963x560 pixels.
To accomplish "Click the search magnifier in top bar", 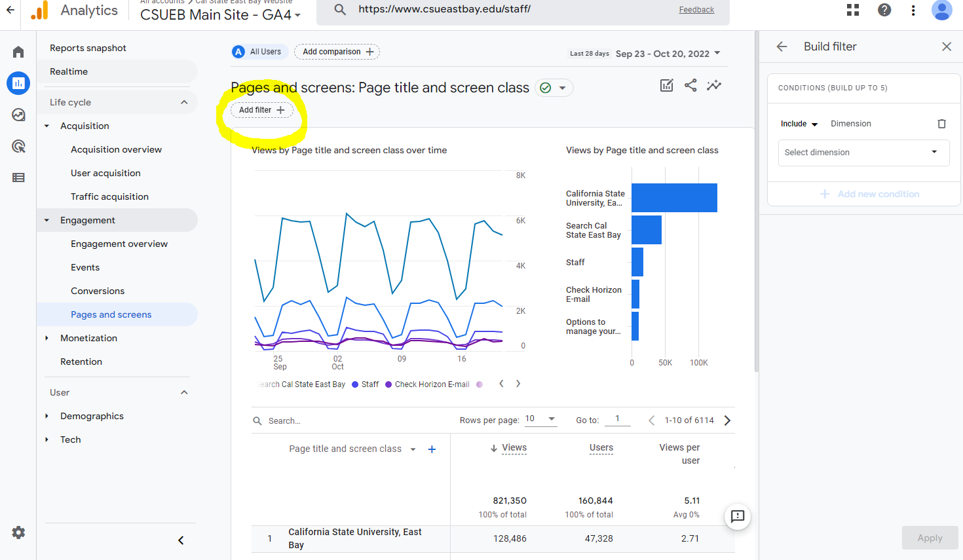I will tap(340, 9).
